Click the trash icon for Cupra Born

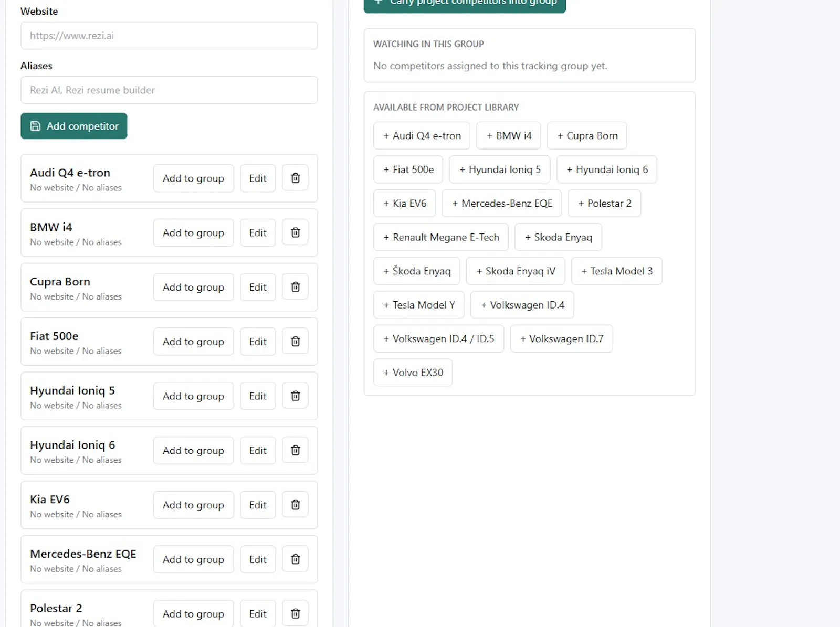pyautogui.click(x=295, y=287)
